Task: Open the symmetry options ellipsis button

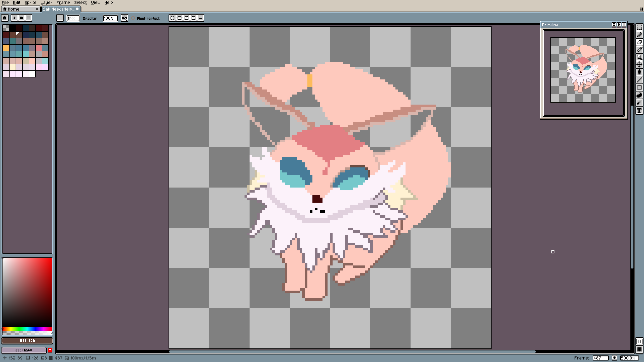Action: tap(200, 18)
